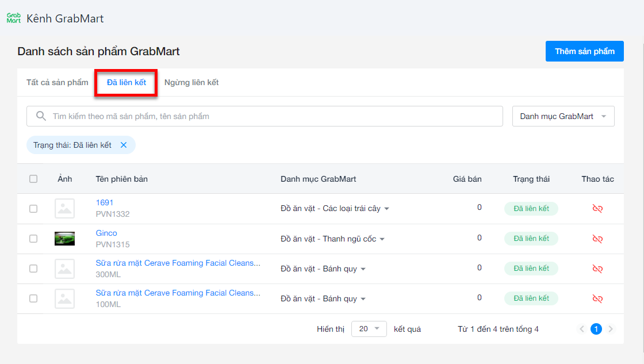Screen dimensions: 644x364
Task: Click the 'Trạng thái' column header
Action: 531,179
